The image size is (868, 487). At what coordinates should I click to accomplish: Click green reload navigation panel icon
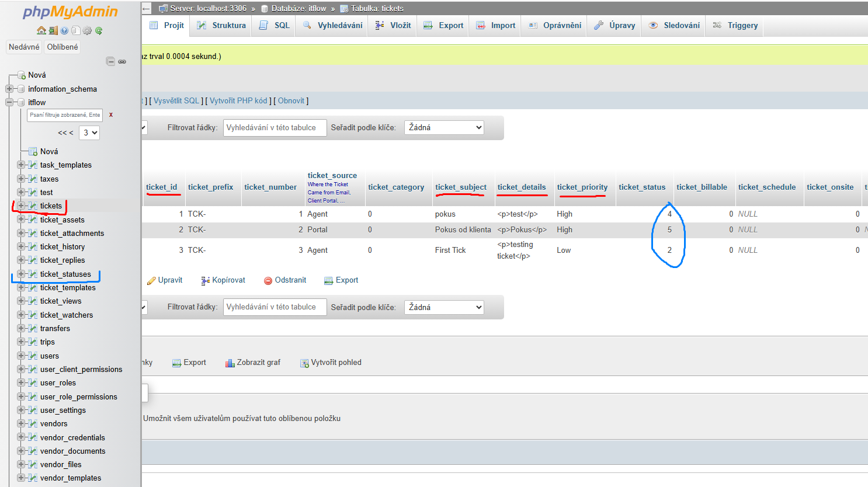(x=99, y=30)
